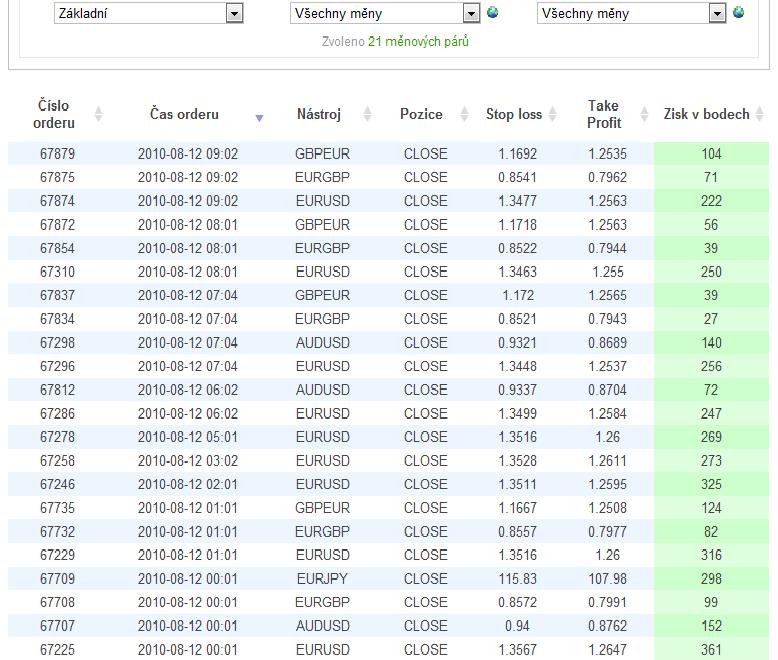This screenshot has width=778, height=660.
Task: Click the sort arrows beside Nástroj
Action: [367, 114]
